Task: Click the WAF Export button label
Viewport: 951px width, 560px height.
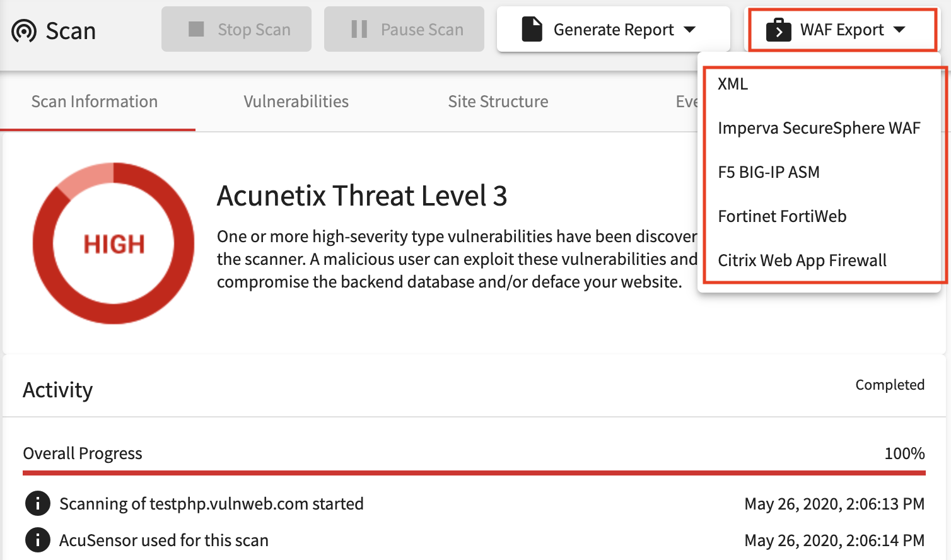Action: [842, 30]
